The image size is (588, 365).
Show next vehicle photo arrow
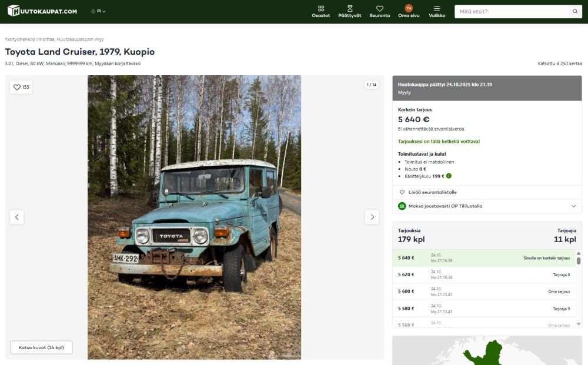point(372,217)
